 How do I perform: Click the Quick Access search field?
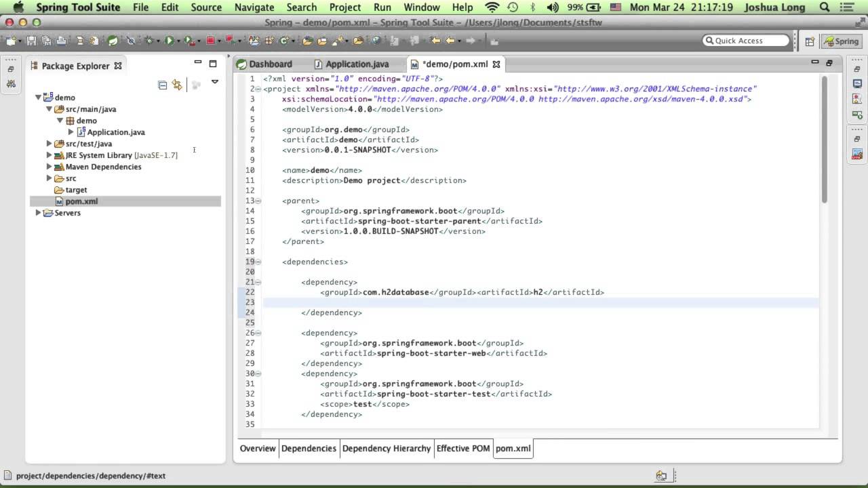pyautogui.click(x=746, y=41)
